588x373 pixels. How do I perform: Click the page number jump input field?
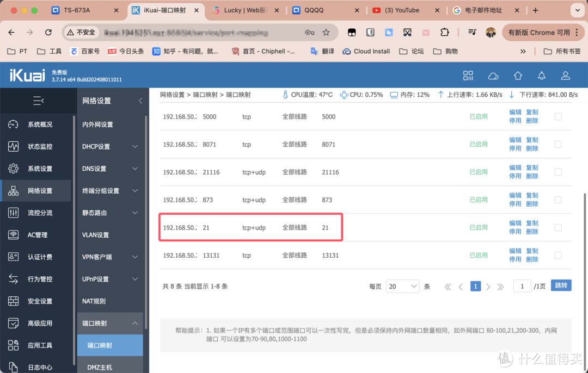point(522,287)
